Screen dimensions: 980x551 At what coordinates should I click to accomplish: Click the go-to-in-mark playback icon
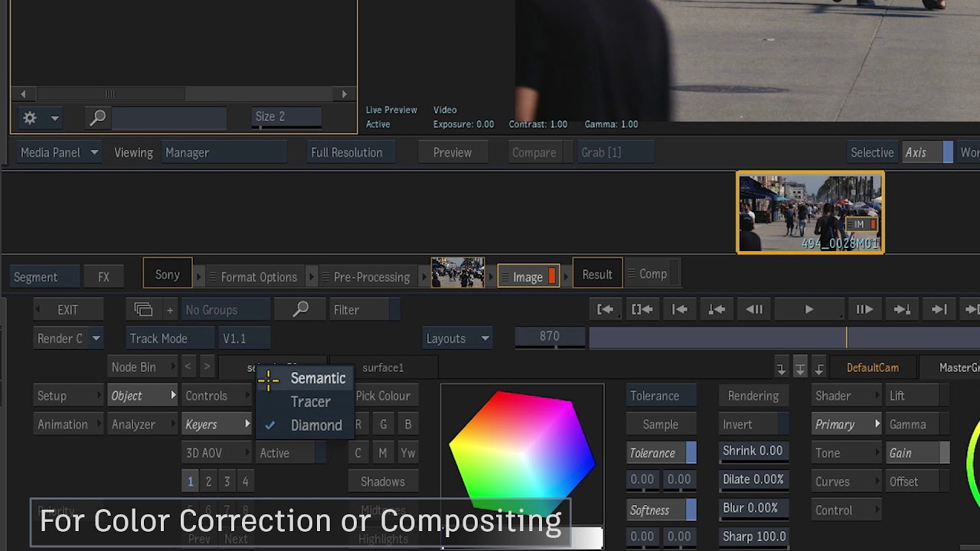pyautogui.click(x=605, y=309)
